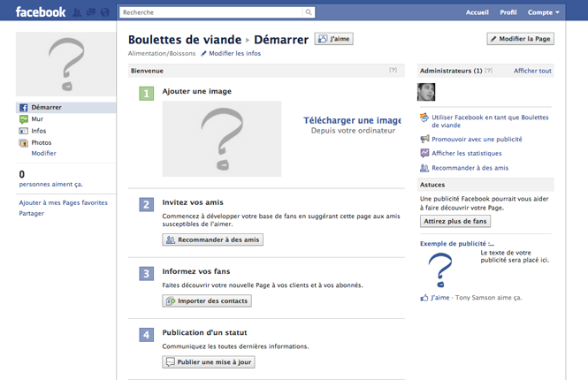Open 'personnes aiment ça' link

point(51,185)
